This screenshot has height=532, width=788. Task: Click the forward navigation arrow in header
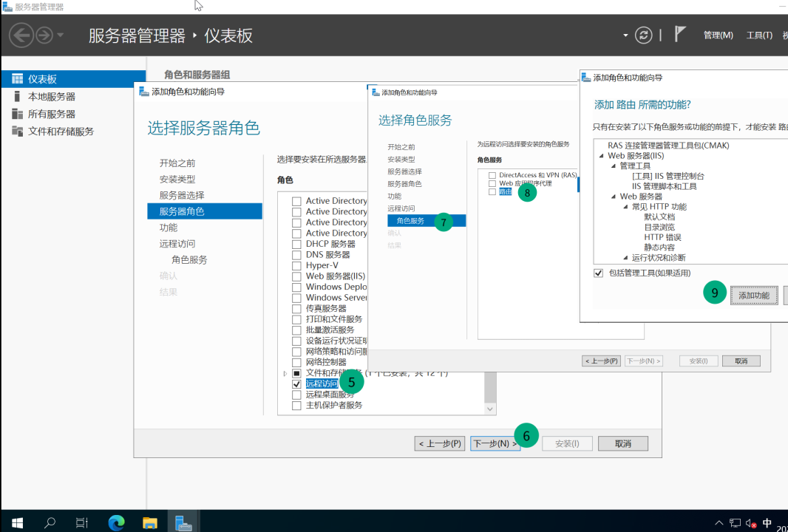44,35
